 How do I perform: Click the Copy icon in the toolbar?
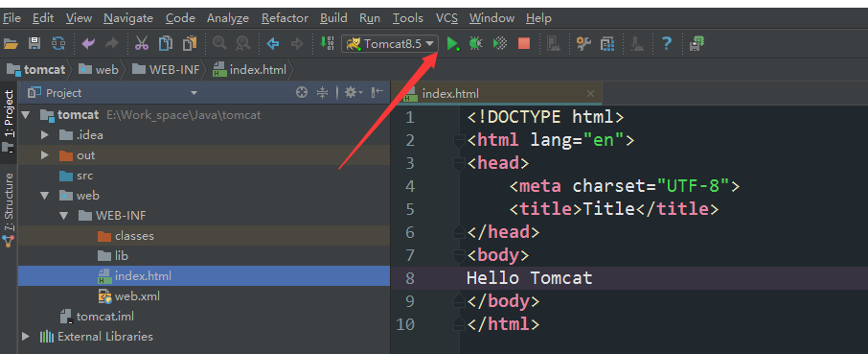[166, 43]
